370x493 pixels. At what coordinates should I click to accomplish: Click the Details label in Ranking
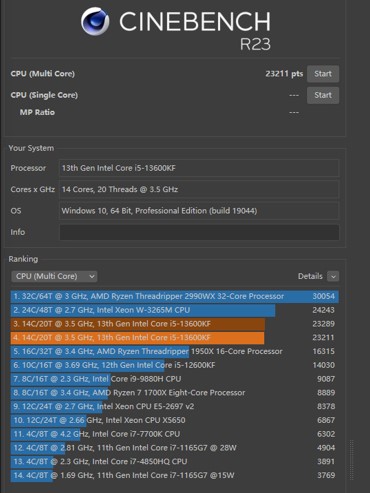tap(310, 276)
